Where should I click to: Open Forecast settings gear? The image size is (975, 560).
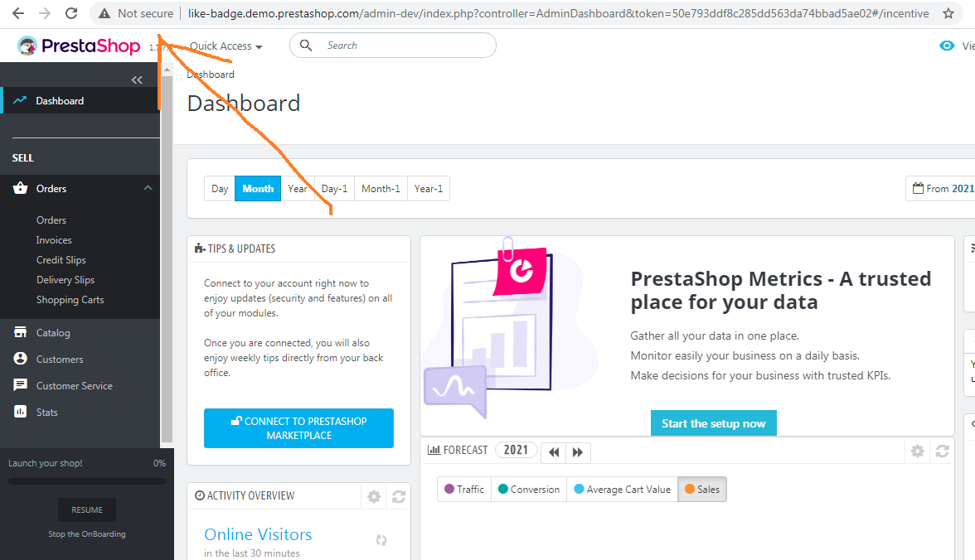917,451
